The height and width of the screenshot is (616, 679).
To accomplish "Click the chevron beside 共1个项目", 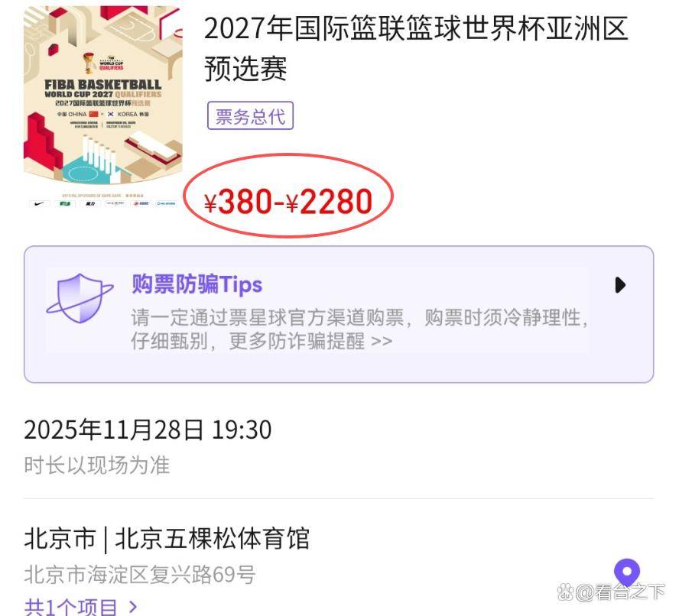I will click(x=133, y=606).
